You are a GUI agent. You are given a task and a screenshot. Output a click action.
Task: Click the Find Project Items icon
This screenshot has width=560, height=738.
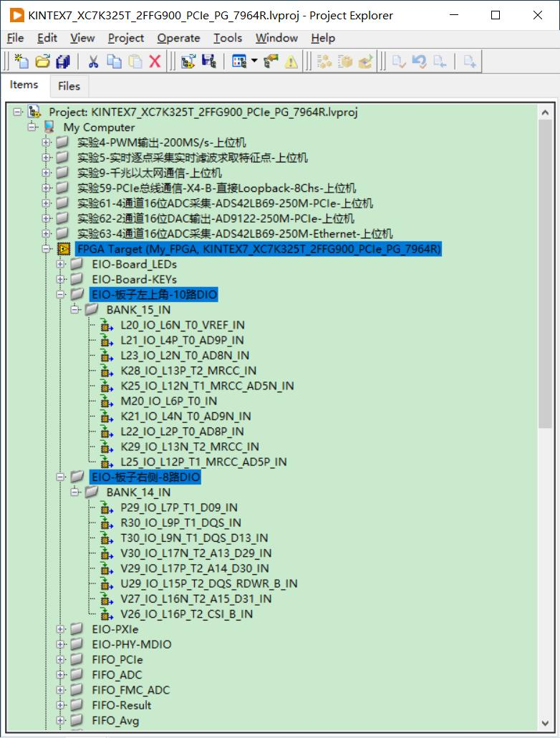point(271,61)
